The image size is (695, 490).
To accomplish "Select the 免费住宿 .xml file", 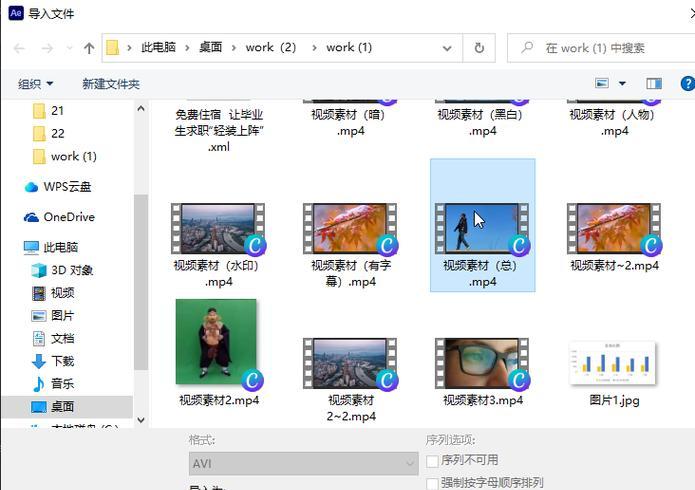I will pos(219,130).
